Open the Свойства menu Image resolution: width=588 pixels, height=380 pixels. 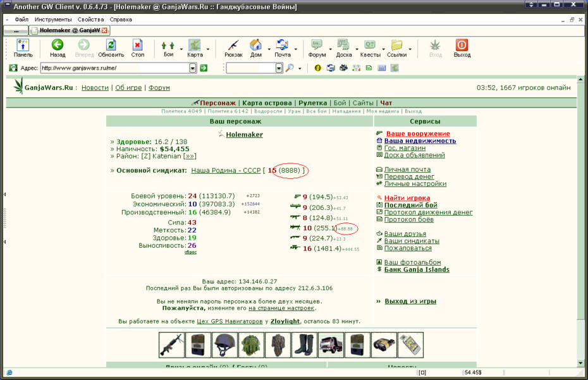point(91,20)
